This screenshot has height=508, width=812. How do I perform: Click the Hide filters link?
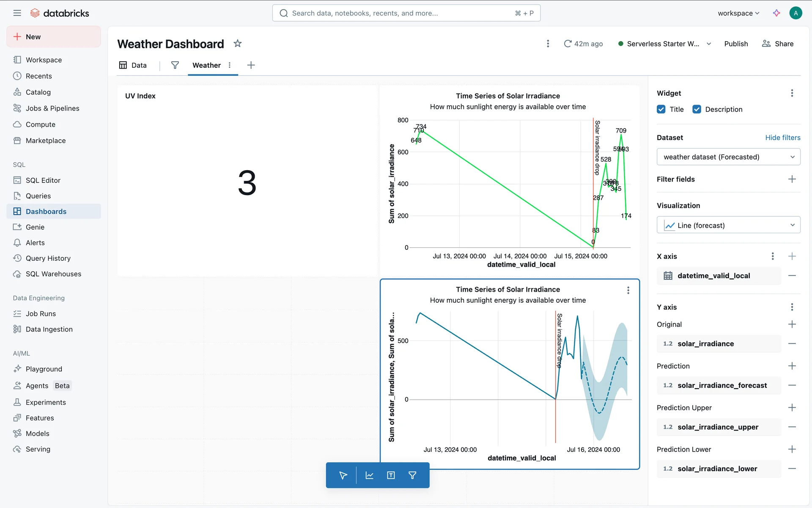[782, 138]
